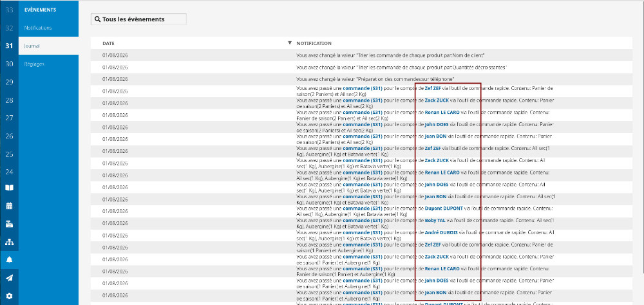Open Jean BON link in '2 Paniers' row
This screenshot has width=644, height=305.
(x=435, y=136)
